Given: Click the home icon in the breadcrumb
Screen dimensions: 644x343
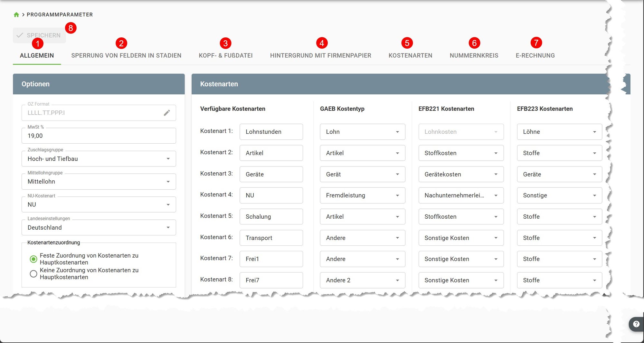Looking at the screenshot, I should click(x=16, y=14).
